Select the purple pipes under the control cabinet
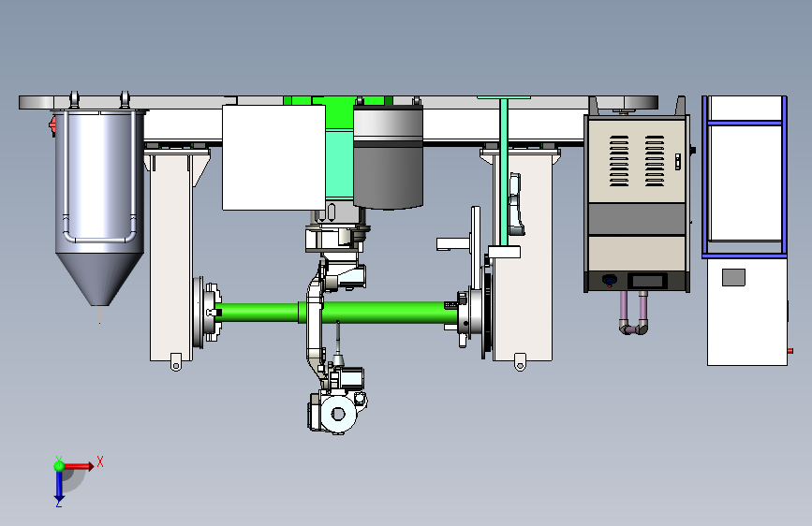This screenshot has height=526, width=812. click(x=633, y=313)
